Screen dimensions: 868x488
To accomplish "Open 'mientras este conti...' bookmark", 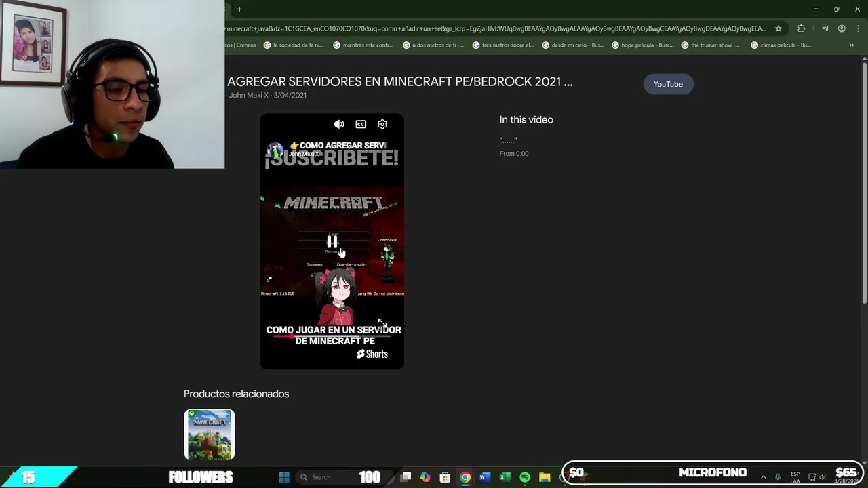I will (x=363, y=45).
